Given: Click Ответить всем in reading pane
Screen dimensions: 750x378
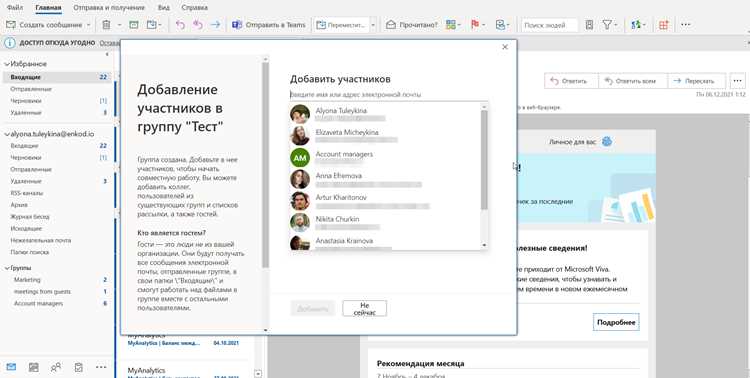Looking at the screenshot, I should (x=633, y=81).
